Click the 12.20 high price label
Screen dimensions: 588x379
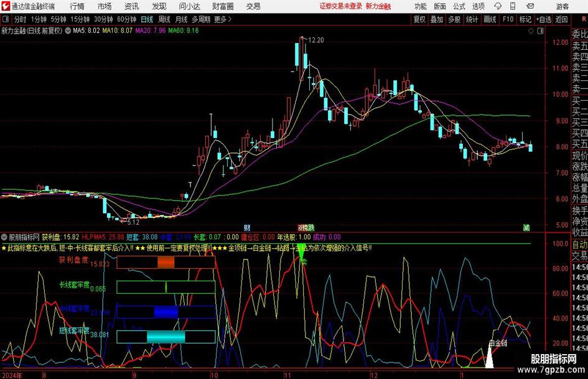[x=315, y=40]
